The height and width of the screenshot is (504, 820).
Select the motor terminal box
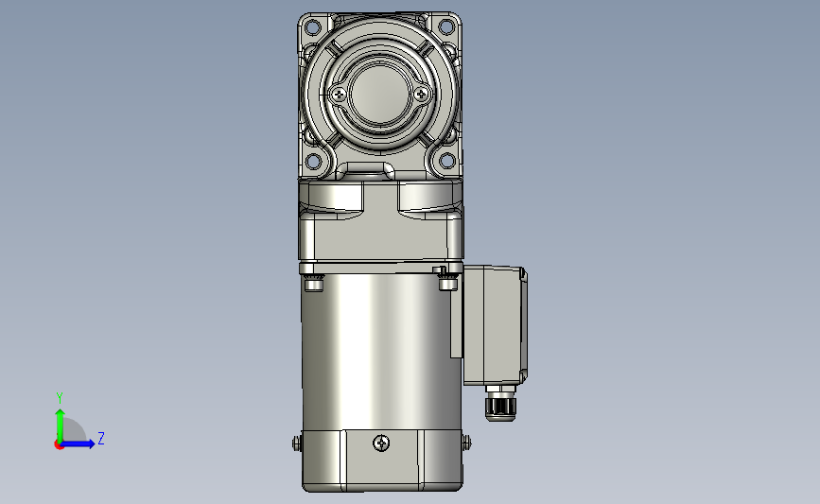495,325
